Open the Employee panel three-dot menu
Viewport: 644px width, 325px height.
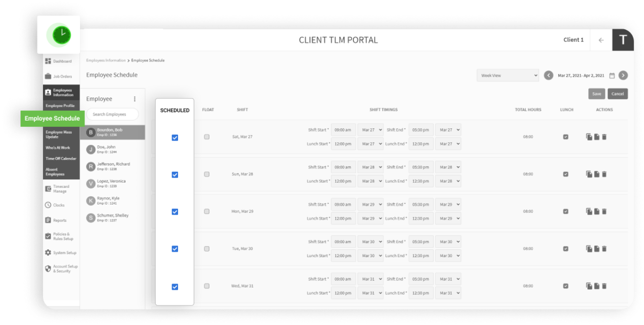pyautogui.click(x=135, y=99)
